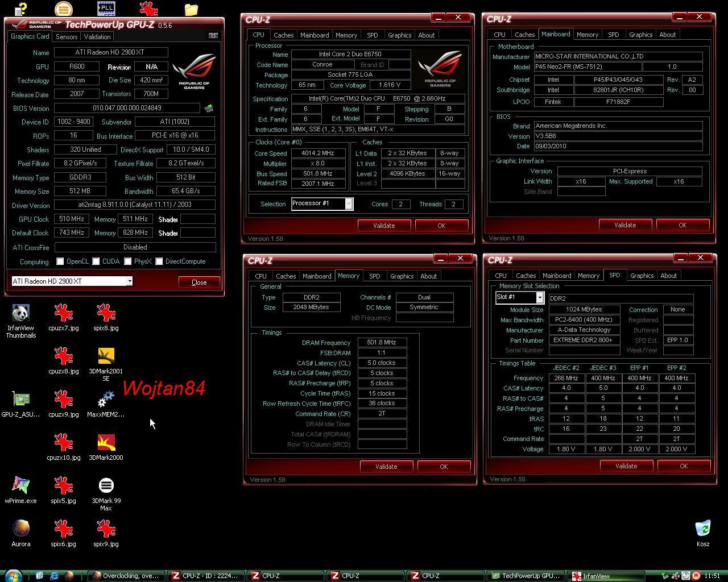
Task: Launch wPrime.exe from desktop
Action: 20,490
